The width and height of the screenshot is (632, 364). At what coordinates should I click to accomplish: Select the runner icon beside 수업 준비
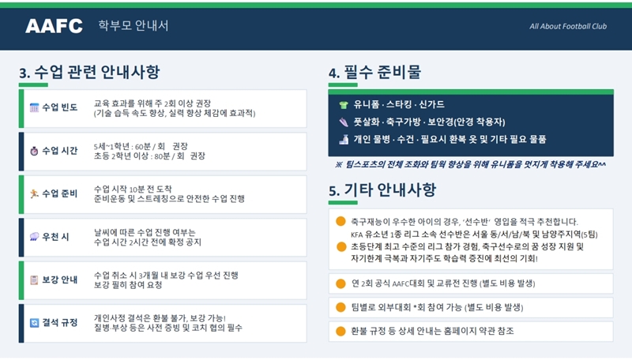coord(34,194)
